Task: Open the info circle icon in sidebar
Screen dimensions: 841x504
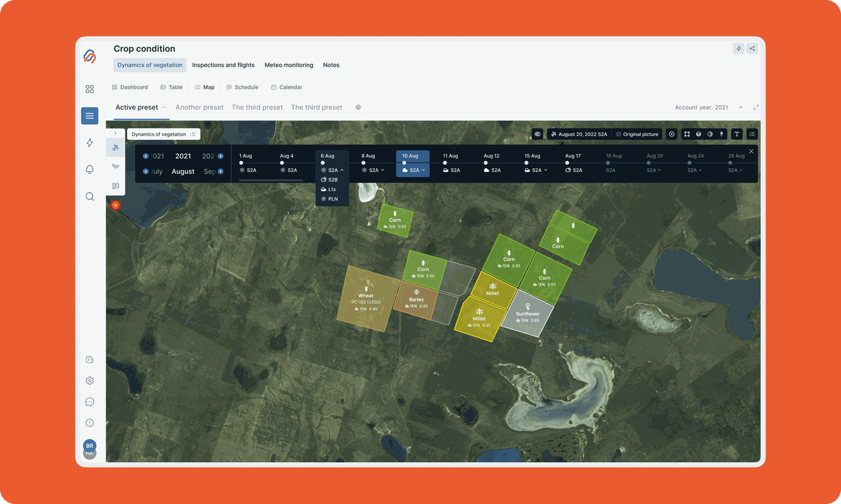Action: [89, 423]
